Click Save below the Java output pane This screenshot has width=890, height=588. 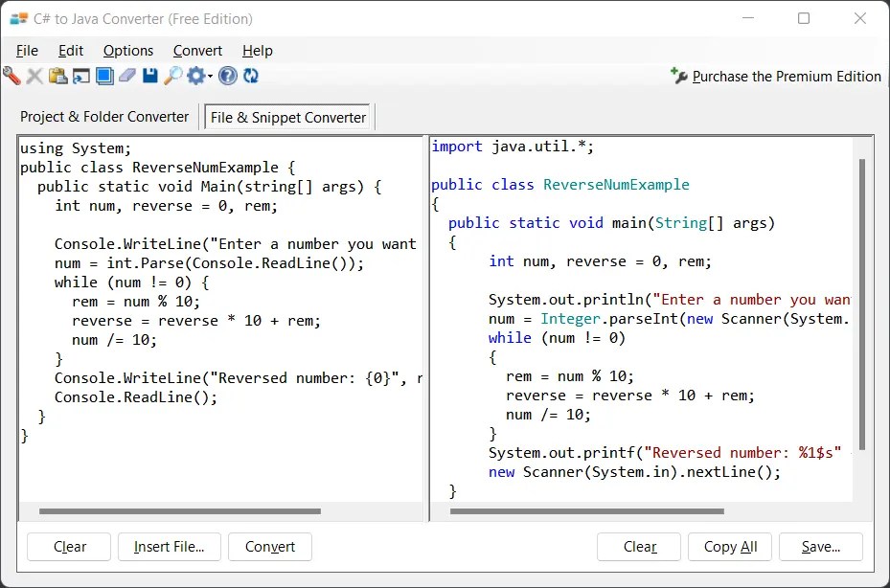(x=820, y=547)
